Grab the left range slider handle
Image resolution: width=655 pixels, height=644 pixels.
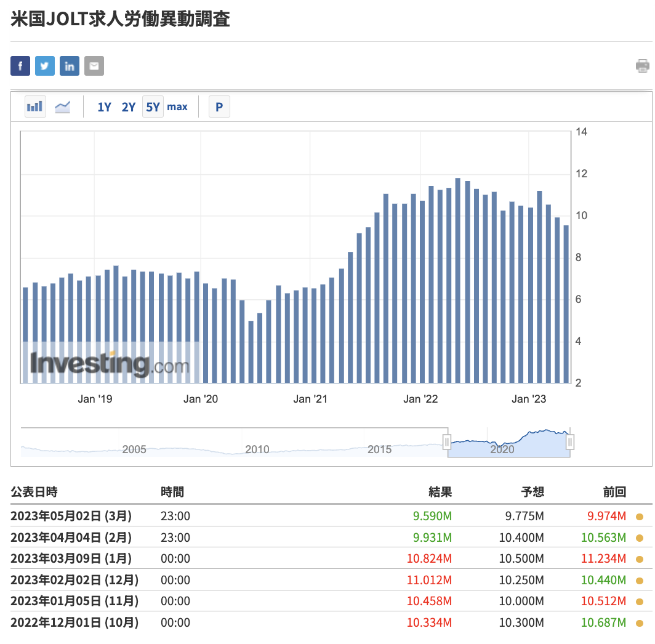pyautogui.click(x=446, y=441)
